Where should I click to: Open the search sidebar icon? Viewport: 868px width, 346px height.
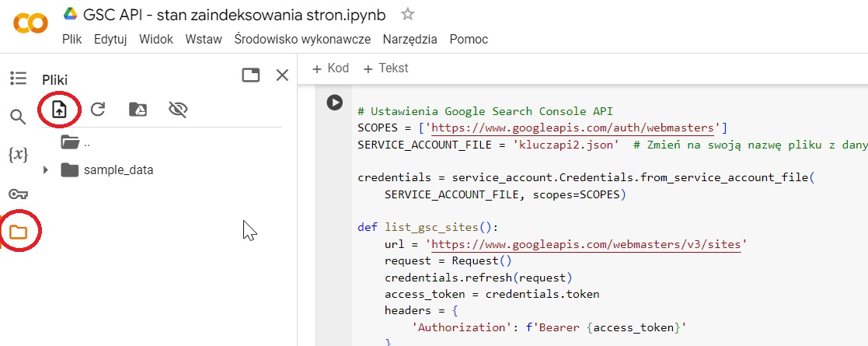[19, 117]
